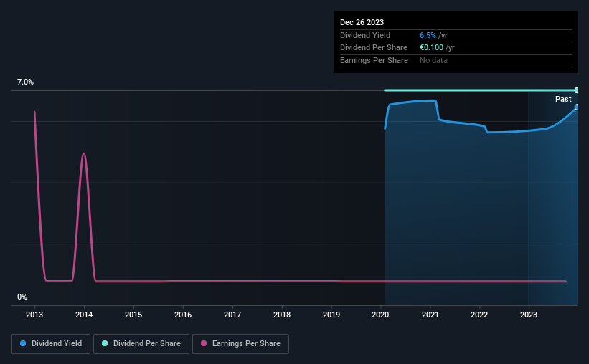Viewport: 589px width, 364px height.
Task: Click the Dividend Per Share endpoint marker
Action: (x=577, y=90)
